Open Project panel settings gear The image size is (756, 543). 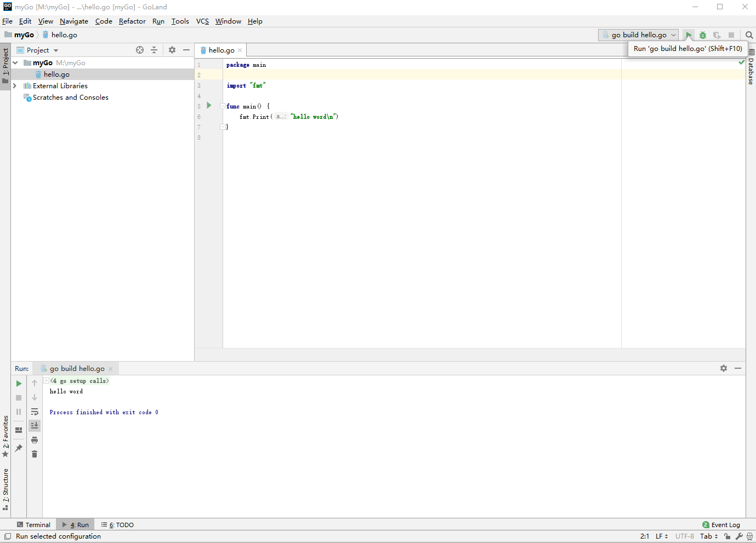pos(172,50)
